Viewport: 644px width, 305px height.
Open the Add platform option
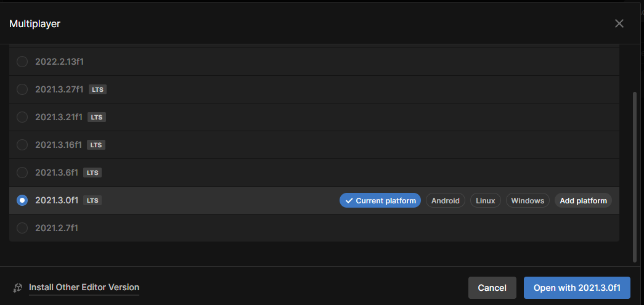(x=583, y=200)
